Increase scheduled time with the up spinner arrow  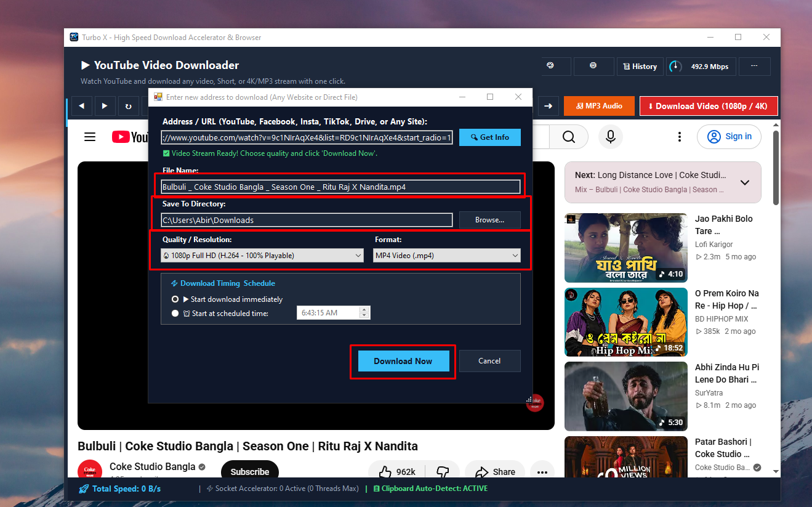click(364, 310)
